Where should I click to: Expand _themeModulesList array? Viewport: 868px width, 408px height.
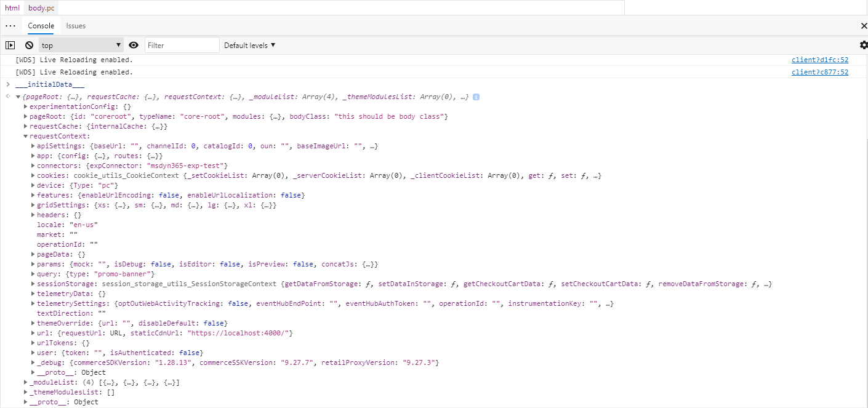[25, 392]
